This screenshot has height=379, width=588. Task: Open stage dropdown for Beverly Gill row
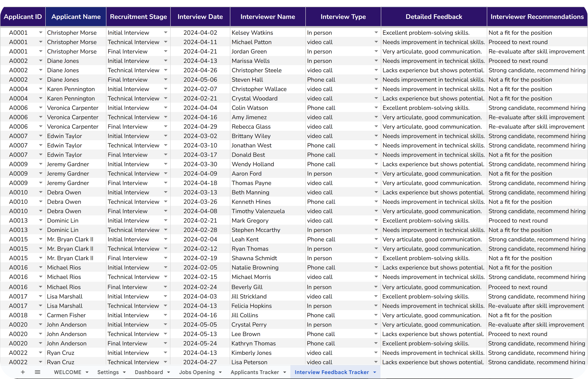[x=165, y=287]
